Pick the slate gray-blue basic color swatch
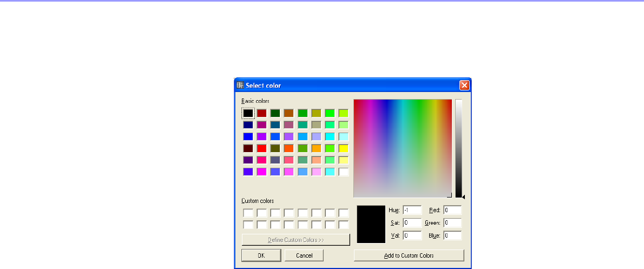Screen dimensions: 644x269 (x=275, y=160)
